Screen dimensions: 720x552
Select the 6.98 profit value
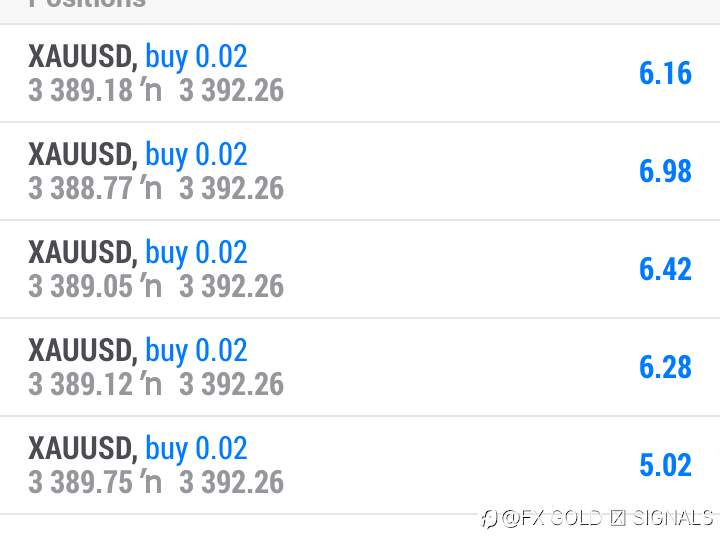coord(665,171)
